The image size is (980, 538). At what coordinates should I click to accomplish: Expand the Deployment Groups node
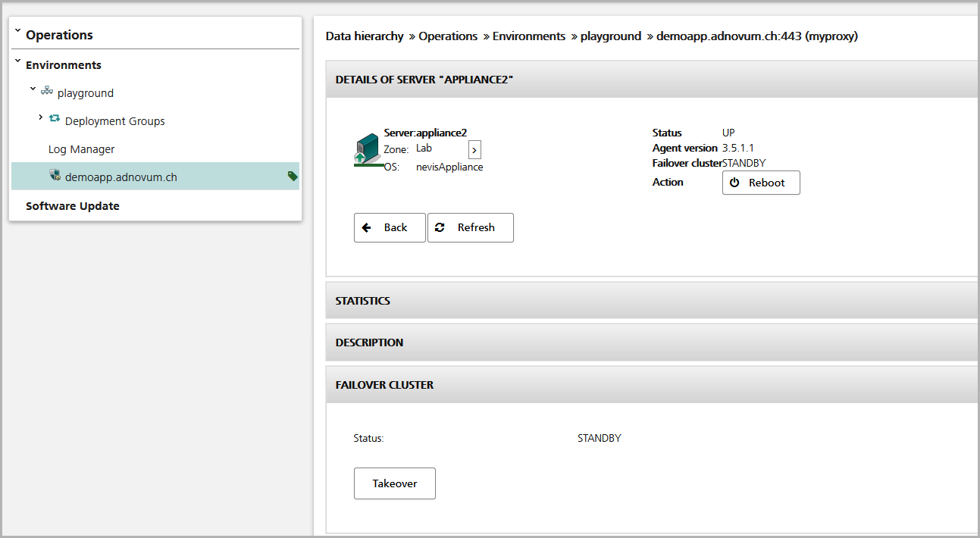pos(41,117)
